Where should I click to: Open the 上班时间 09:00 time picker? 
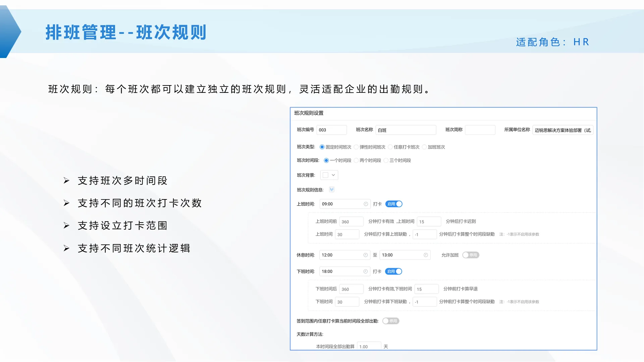coord(345,204)
